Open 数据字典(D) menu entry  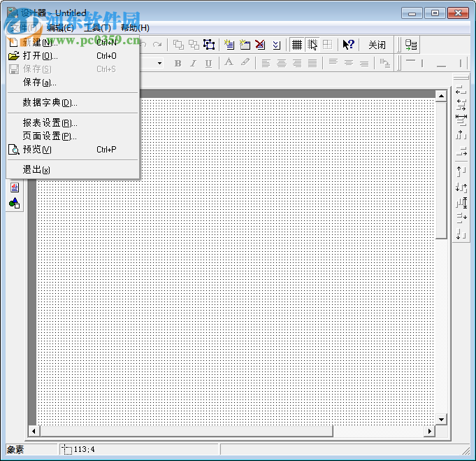point(73,103)
